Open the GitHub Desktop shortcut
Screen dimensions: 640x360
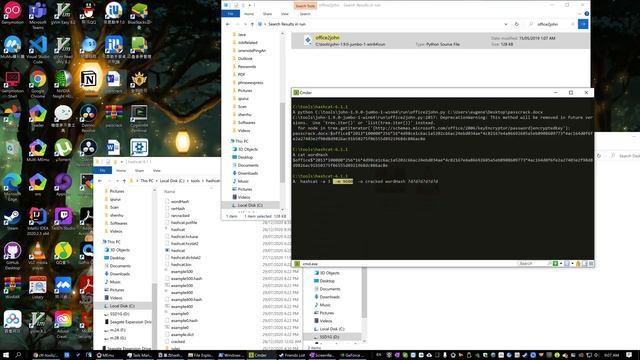[x=12, y=256]
